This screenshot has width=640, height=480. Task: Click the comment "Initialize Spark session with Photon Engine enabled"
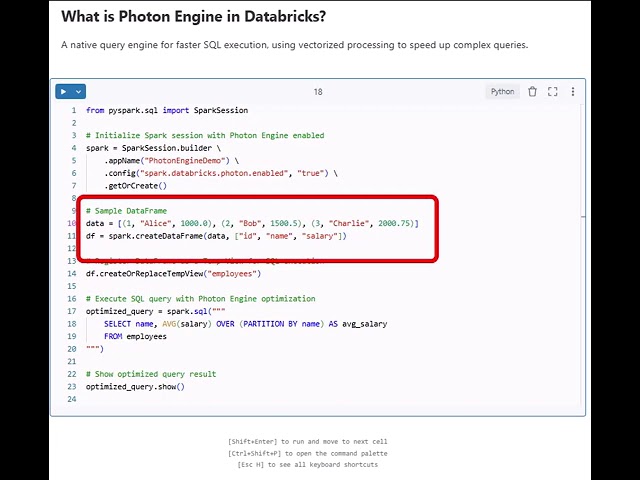205,136
